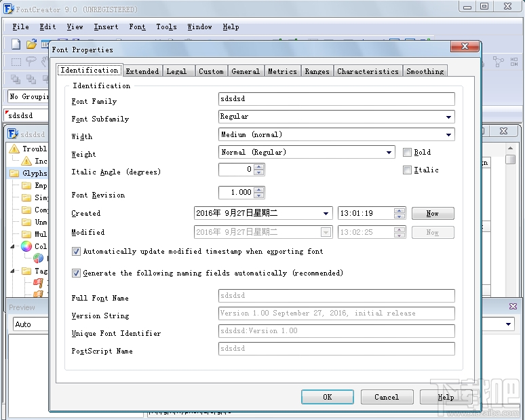Select the Unm folder tree item
Screen dimensions: 525x420
point(35,222)
